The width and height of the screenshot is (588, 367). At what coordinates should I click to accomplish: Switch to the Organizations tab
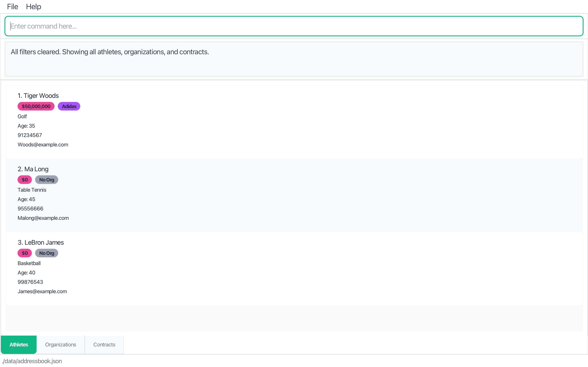point(60,344)
